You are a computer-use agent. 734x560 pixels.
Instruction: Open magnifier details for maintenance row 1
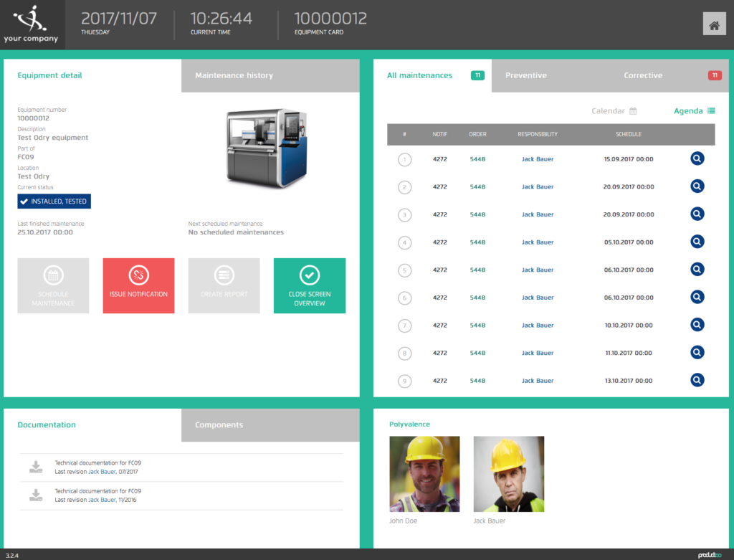point(697,158)
